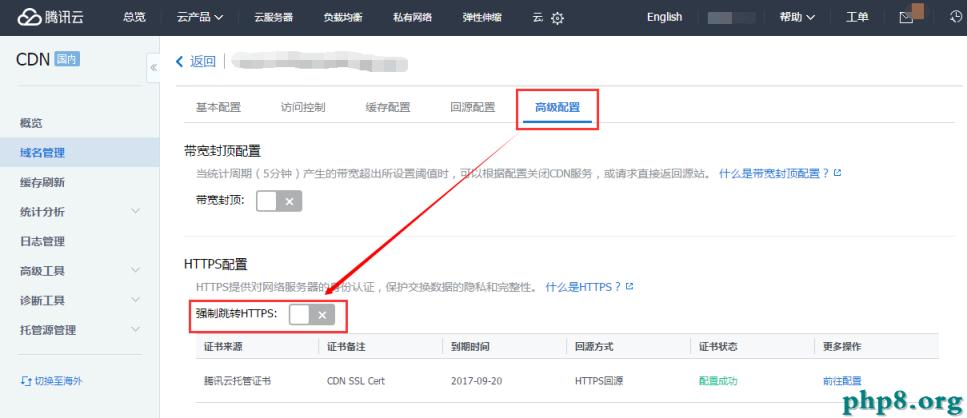Select the 高级配置 tab

(x=558, y=107)
